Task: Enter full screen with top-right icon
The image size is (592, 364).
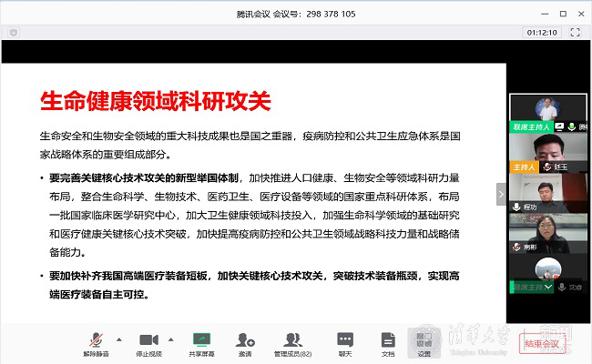Action: pyautogui.click(x=575, y=32)
